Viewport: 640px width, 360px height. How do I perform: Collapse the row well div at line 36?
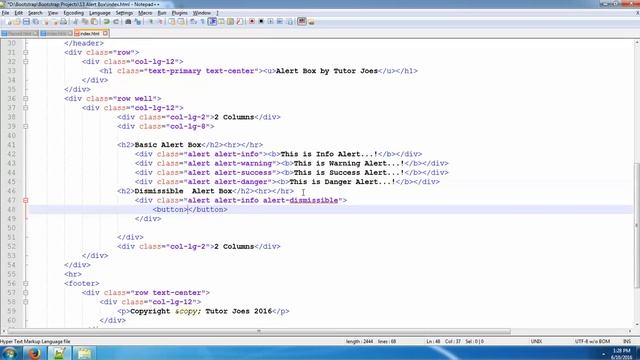tap(25, 98)
